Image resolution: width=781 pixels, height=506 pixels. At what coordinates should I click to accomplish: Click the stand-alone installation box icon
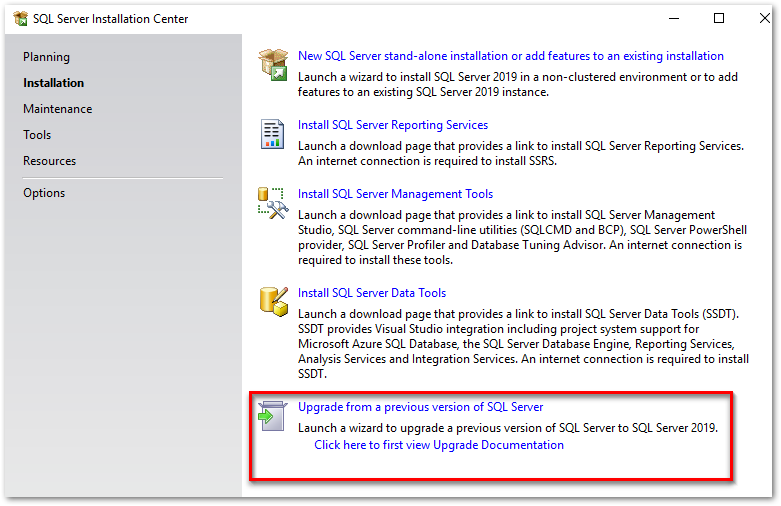[273, 65]
